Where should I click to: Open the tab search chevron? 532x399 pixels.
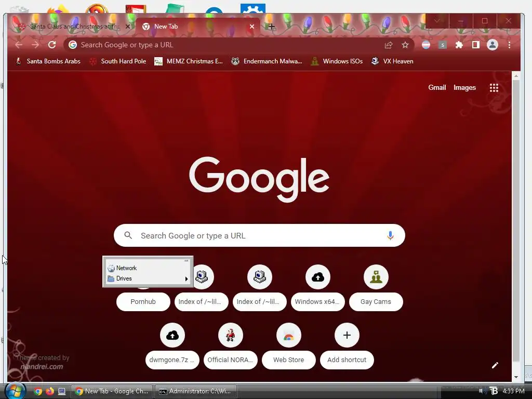tap(437, 21)
